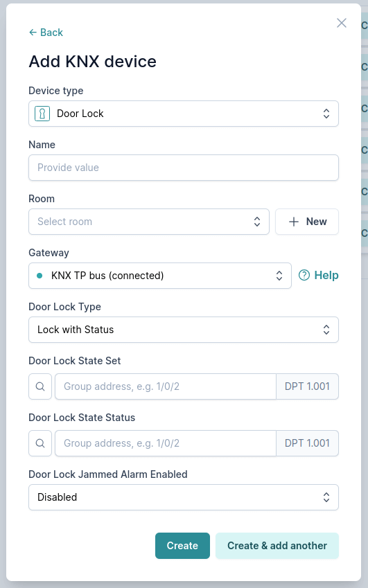368x588 pixels.
Task: Change Door Lock Jammed Alarm Enabled setting
Action: coord(184,497)
